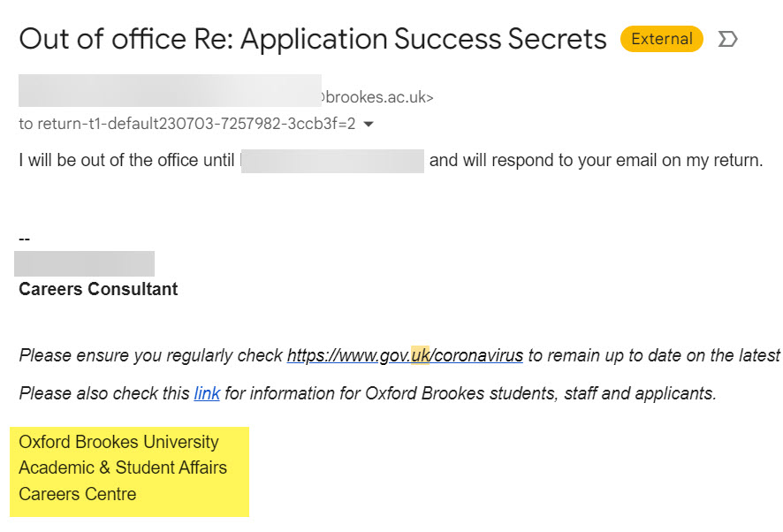783x532 pixels.
Task: Expand recipient details arrow
Action: pyautogui.click(x=369, y=125)
